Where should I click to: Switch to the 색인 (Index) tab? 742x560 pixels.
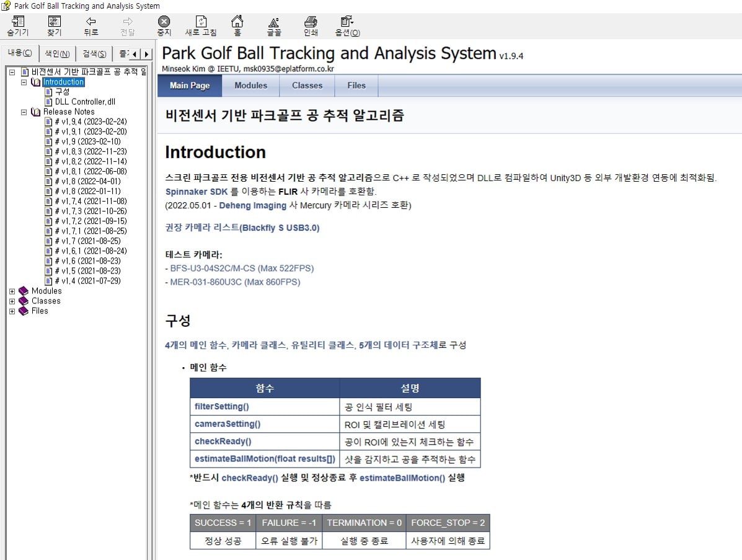coord(57,53)
